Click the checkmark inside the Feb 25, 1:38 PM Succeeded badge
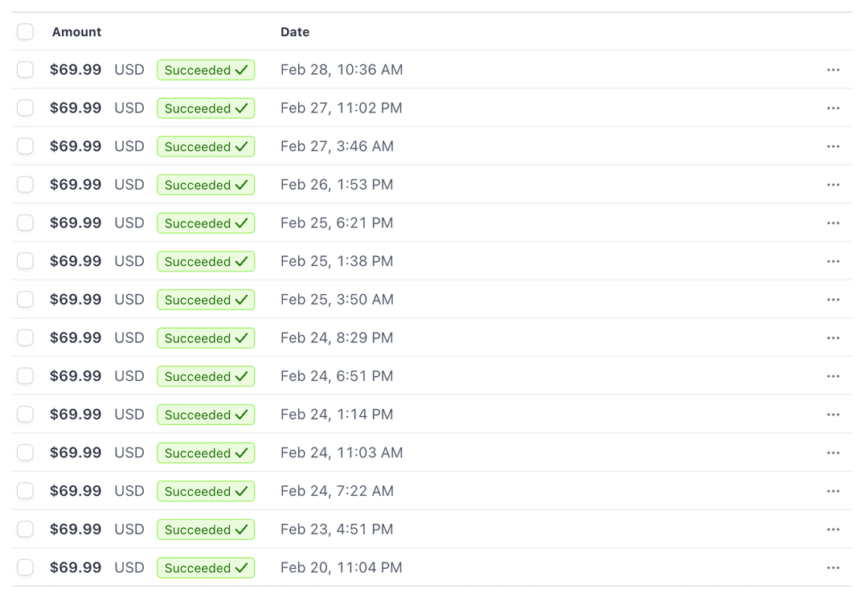 (240, 261)
